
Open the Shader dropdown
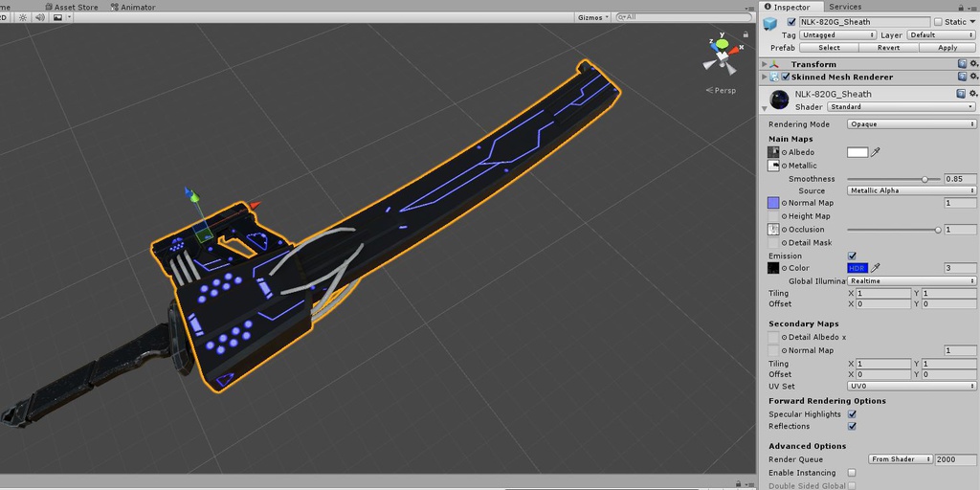click(x=901, y=107)
